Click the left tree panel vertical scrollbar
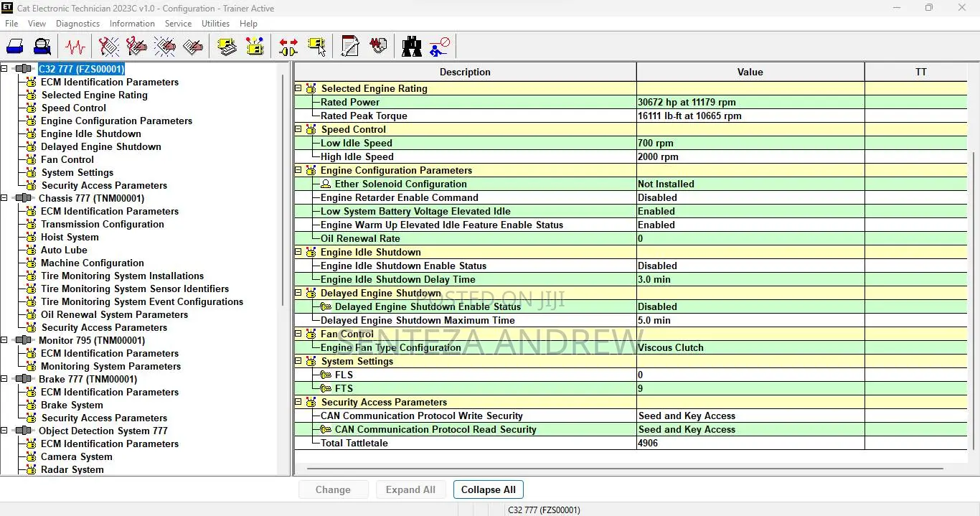Viewport: 980px width, 516px height. (x=282, y=190)
